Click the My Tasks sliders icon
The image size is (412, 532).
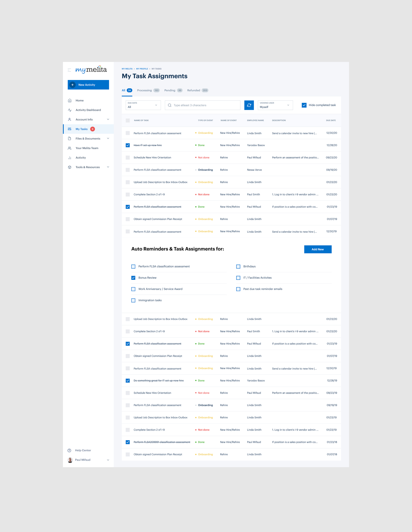click(70, 129)
